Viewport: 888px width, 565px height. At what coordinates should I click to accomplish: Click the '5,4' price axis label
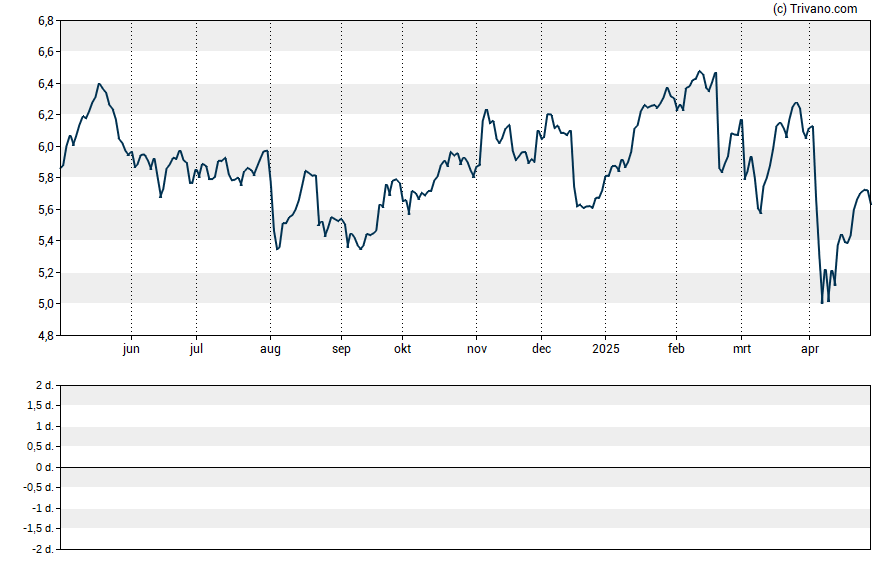(x=46, y=241)
